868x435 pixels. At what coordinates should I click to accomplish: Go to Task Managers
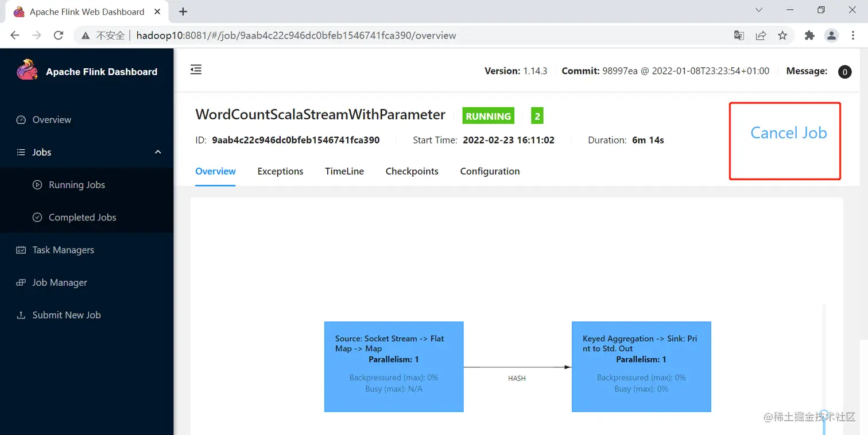(x=63, y=250)
